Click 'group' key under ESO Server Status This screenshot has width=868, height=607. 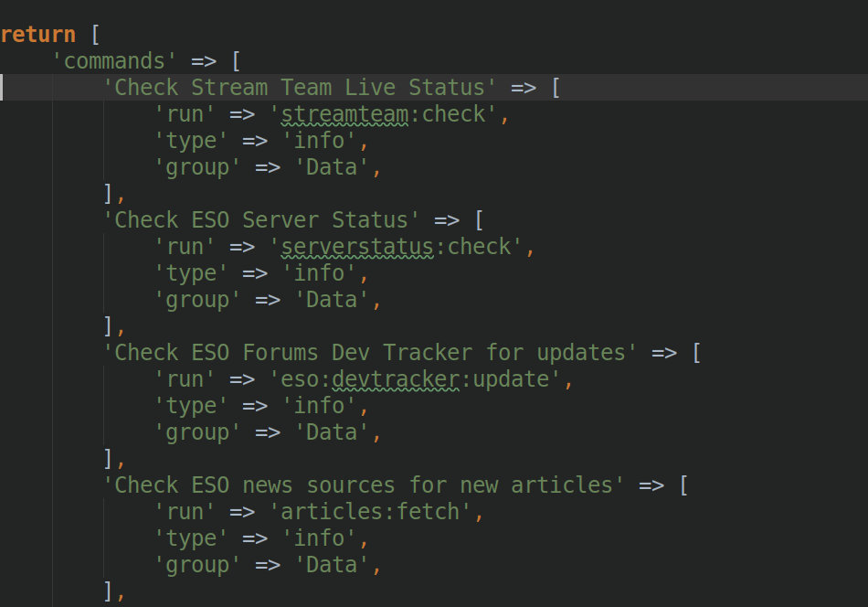tap(197, 300)
